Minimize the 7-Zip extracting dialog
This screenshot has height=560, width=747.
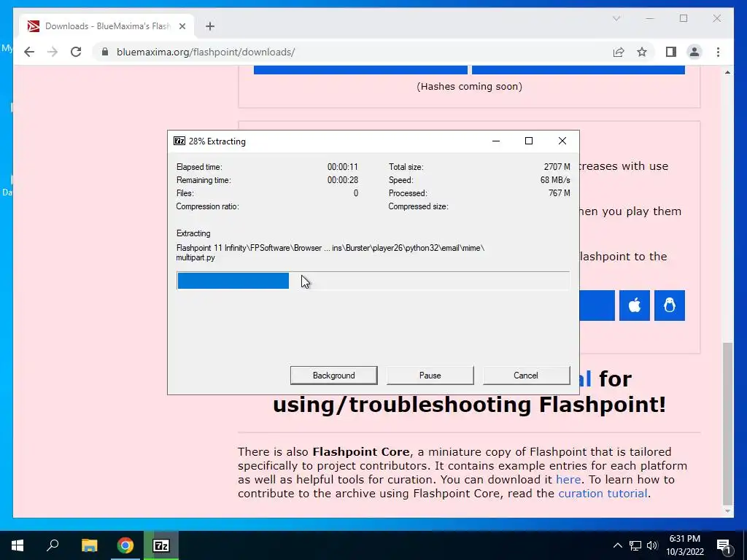point(495,141)
